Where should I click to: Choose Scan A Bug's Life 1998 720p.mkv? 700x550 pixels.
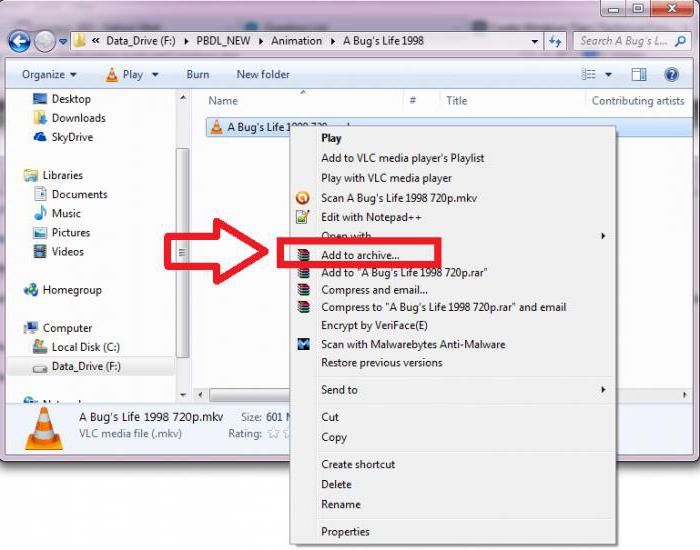click(x=399, y=198)
